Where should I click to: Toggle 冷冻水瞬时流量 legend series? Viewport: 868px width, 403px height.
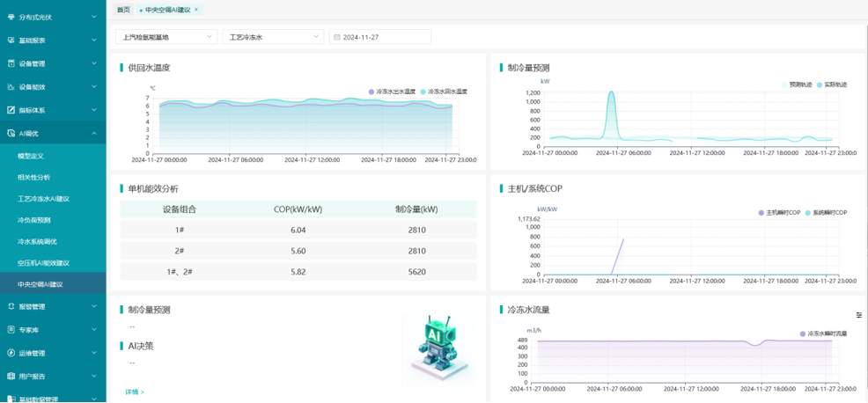pos(823,333)
